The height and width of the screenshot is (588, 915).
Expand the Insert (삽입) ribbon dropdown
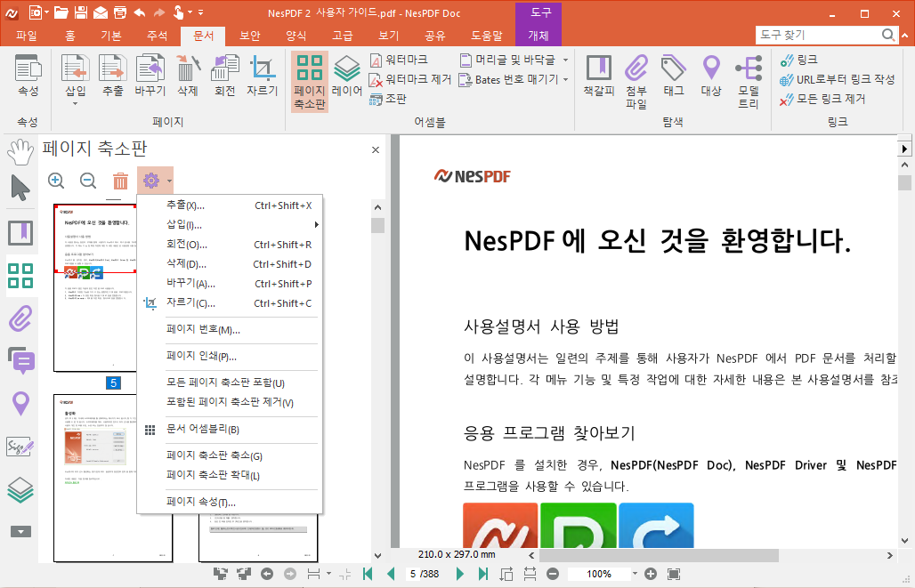[x=76, y=102]
